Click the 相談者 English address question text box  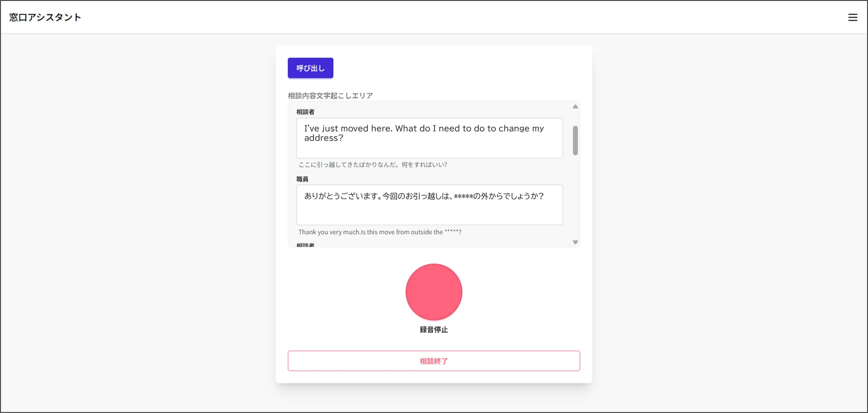[429, 138]
